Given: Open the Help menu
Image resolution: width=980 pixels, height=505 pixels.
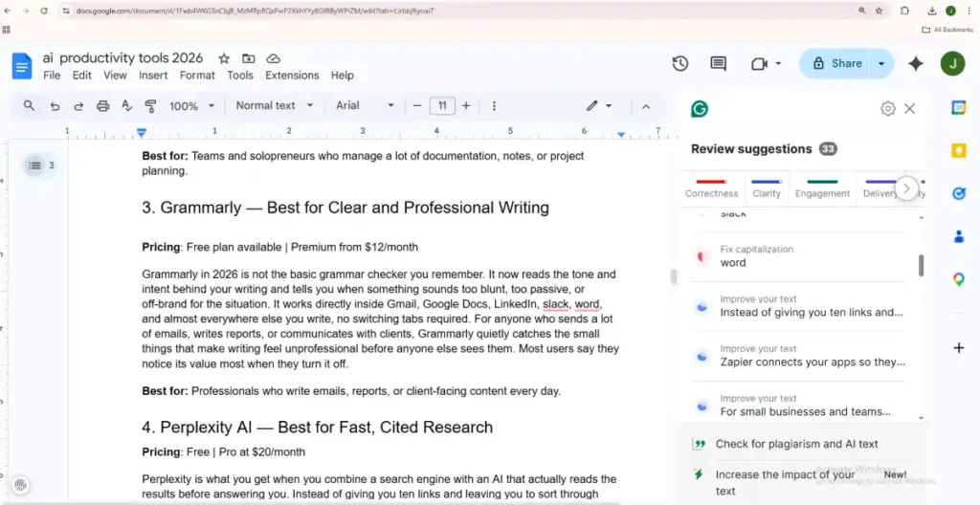Looking at the screenshot, I should (343, 75).
